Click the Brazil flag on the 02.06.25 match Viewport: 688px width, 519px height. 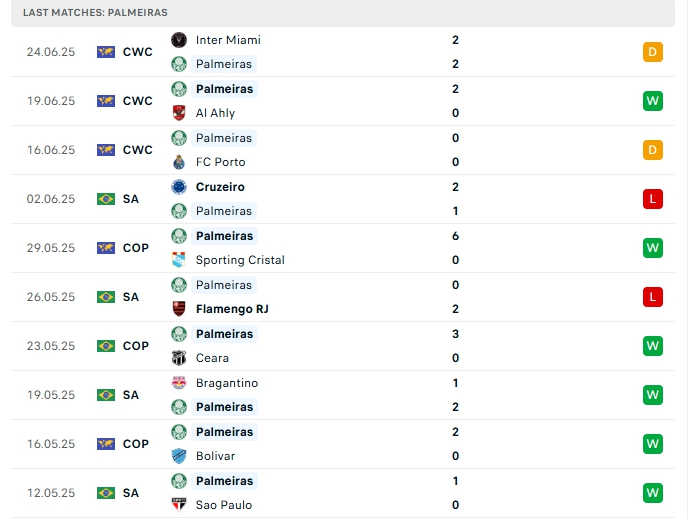(x=106, y=199)
